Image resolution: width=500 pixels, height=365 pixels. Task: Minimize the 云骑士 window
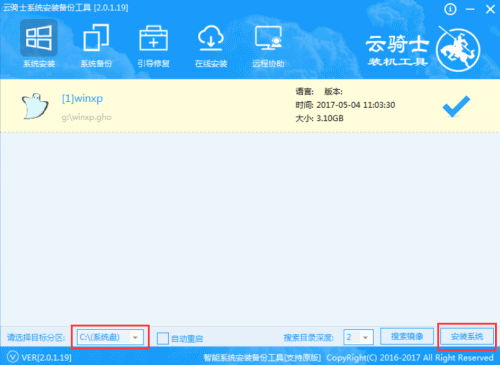470,9
